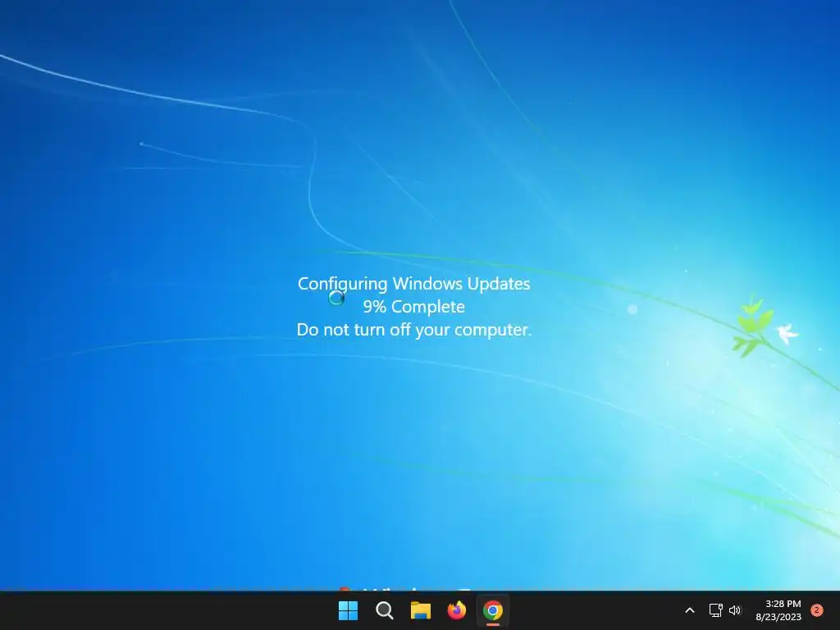Click the '9% Complete' text
840x630 pixels.
[x=414, y=307]
